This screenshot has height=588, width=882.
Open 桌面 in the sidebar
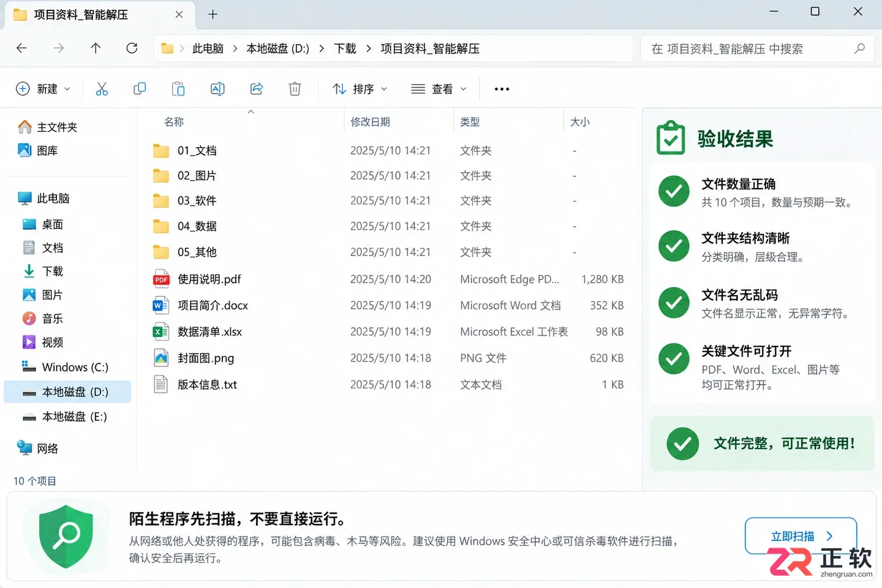43,224
